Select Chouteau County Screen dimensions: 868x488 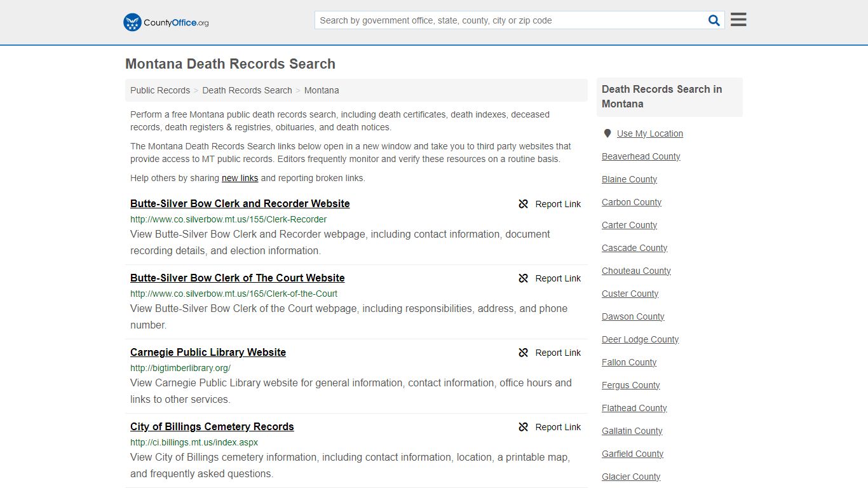pos(636,271)
